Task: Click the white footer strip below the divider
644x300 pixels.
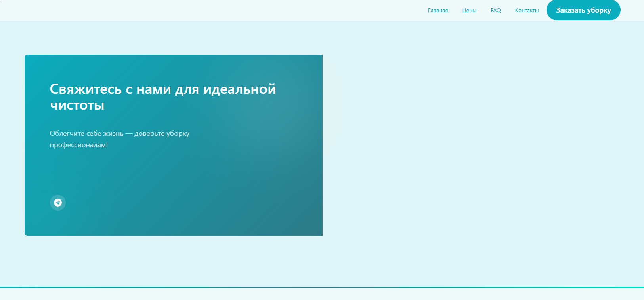Action: coord(322,294)
